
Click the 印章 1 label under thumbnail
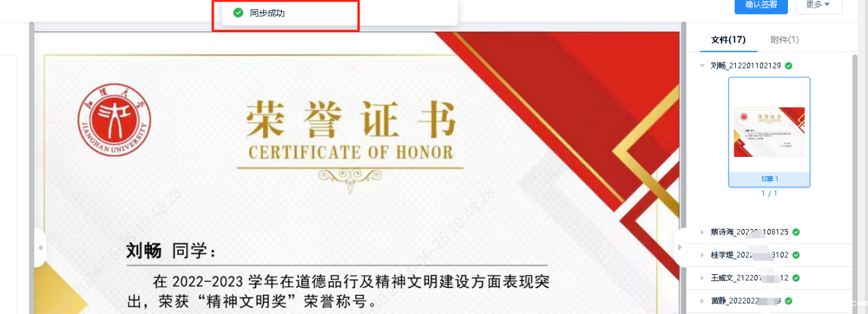tap(769, 179)
